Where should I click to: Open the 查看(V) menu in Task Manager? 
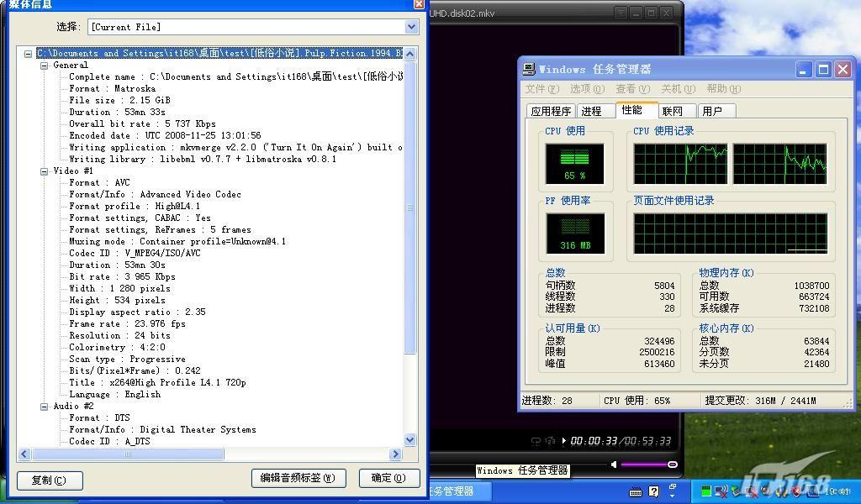point(632,89)
